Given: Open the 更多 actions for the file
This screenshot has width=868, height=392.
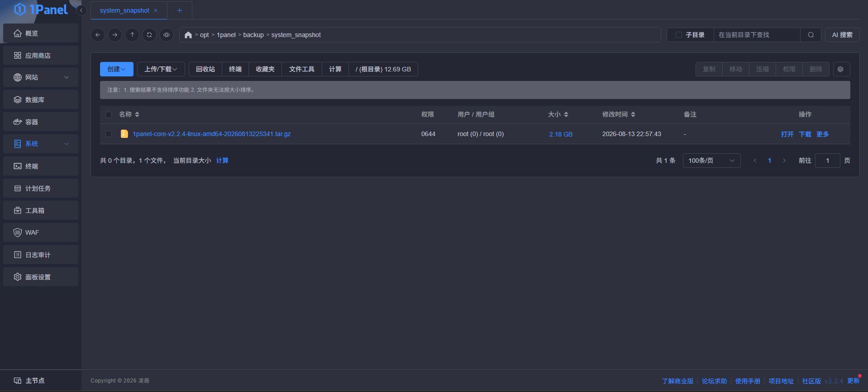Looking at the screenshot, I should 823,134.
